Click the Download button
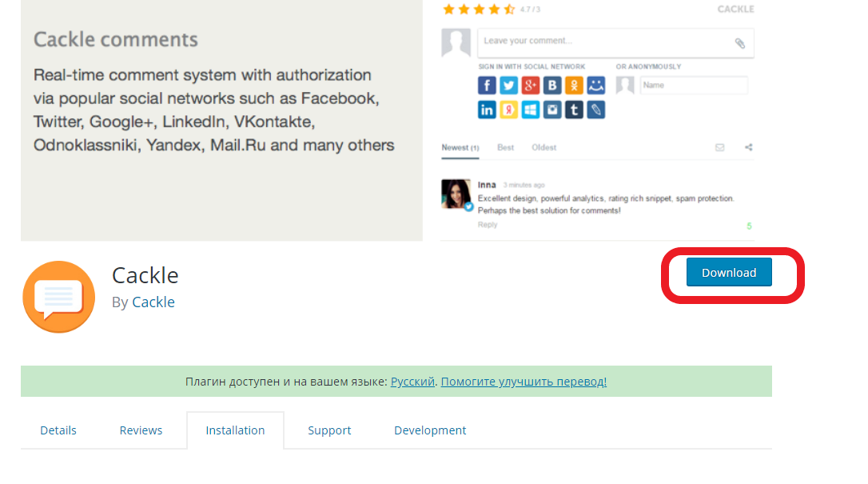This screenshot has width=868, height=484. (x=729, y=273)
